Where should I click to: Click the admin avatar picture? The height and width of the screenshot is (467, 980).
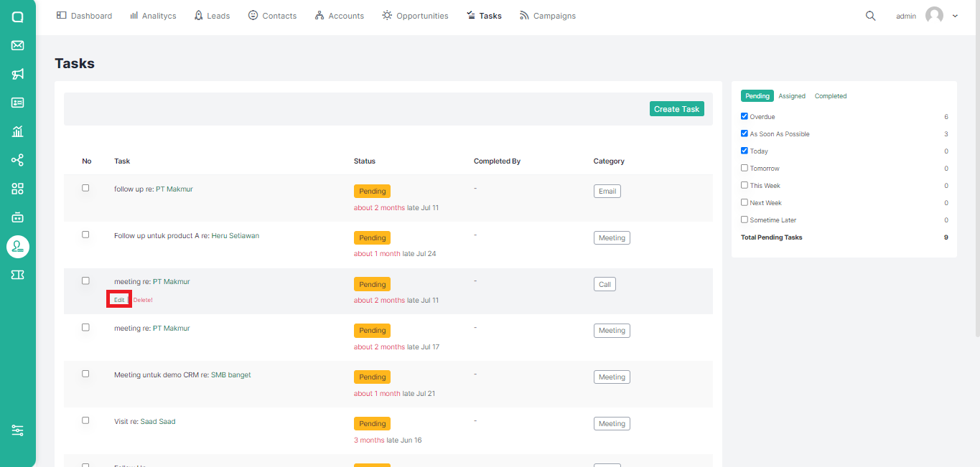click(934, 16)
